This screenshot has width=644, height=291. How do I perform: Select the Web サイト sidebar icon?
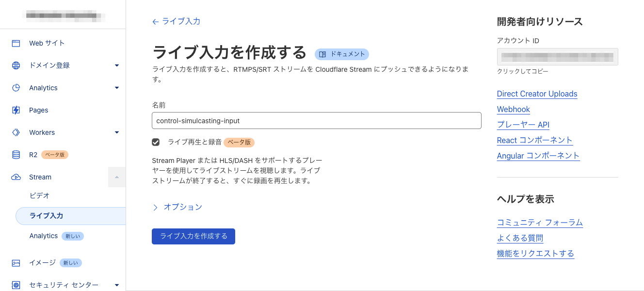16,43
